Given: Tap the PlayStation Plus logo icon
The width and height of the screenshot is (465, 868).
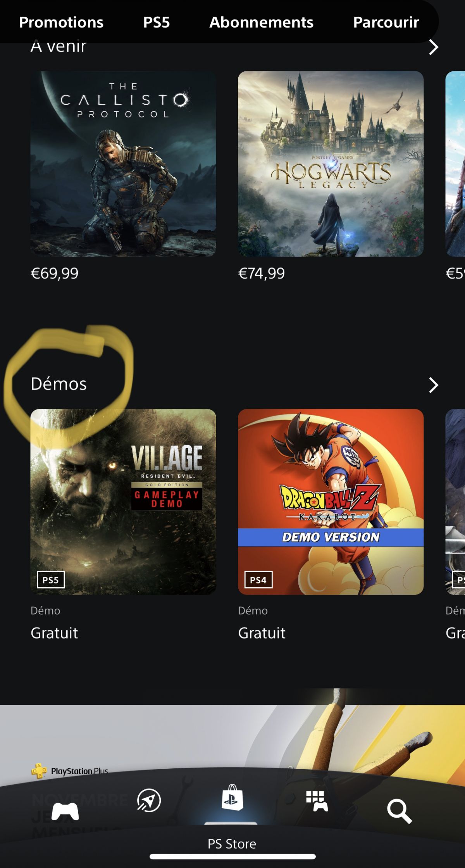Looking at the screenshot, I should 39,771.
